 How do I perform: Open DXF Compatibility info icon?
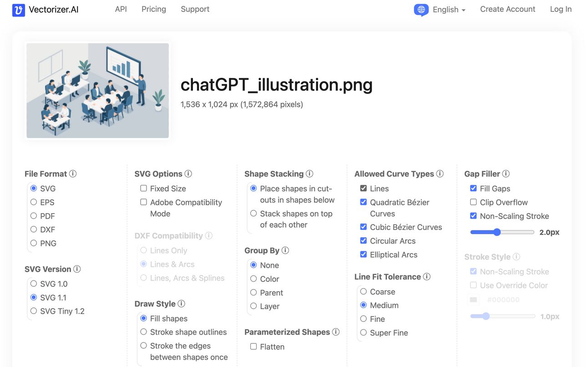click(x=208, y=235)
